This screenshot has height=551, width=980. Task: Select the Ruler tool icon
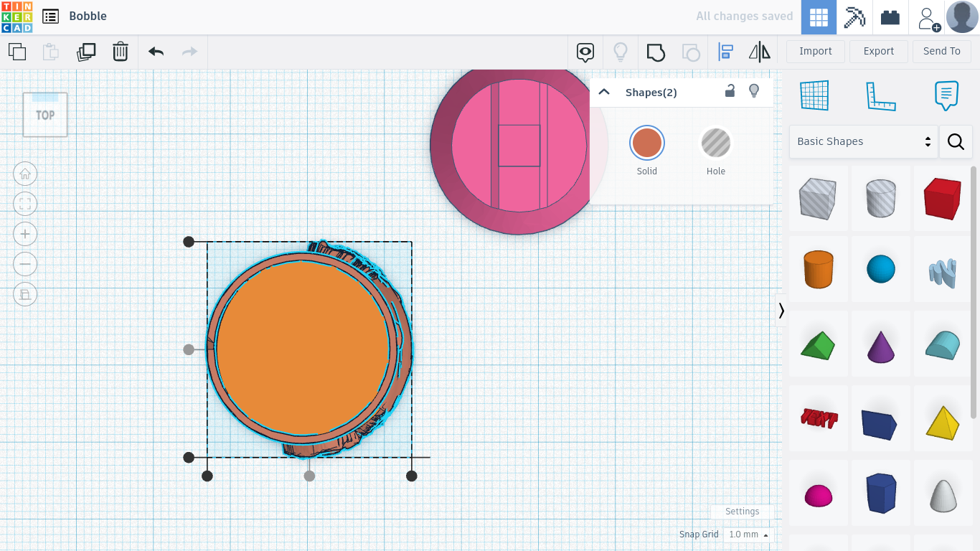pos(881,95)
